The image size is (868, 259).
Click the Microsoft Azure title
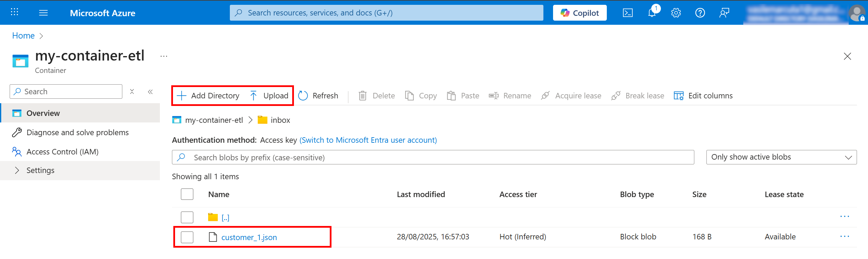[102, 13]
